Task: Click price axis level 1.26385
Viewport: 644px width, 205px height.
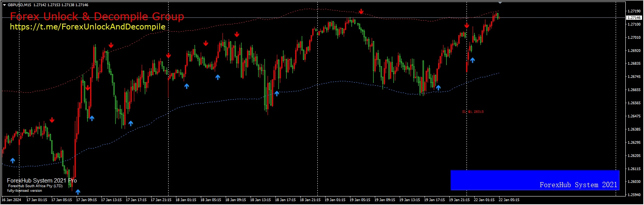Action: click(634, 129)
